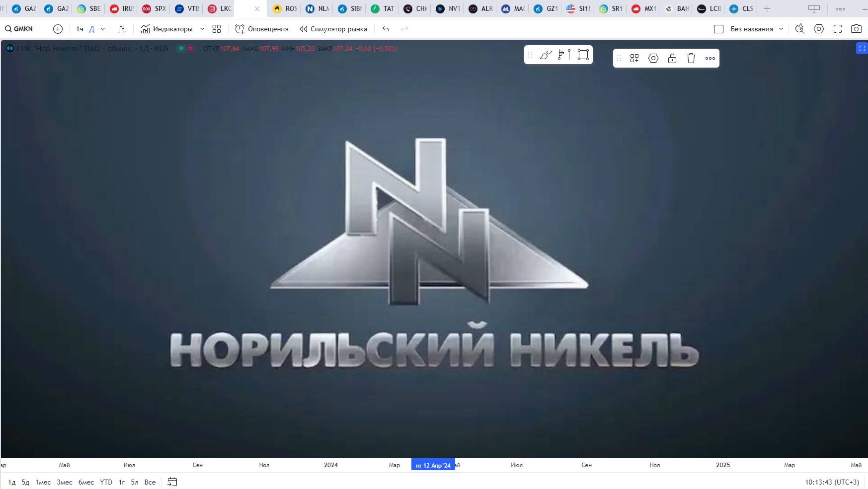Switch to the LKC tab
This screenshot has width=868, height=489.
tap(220, 8)
